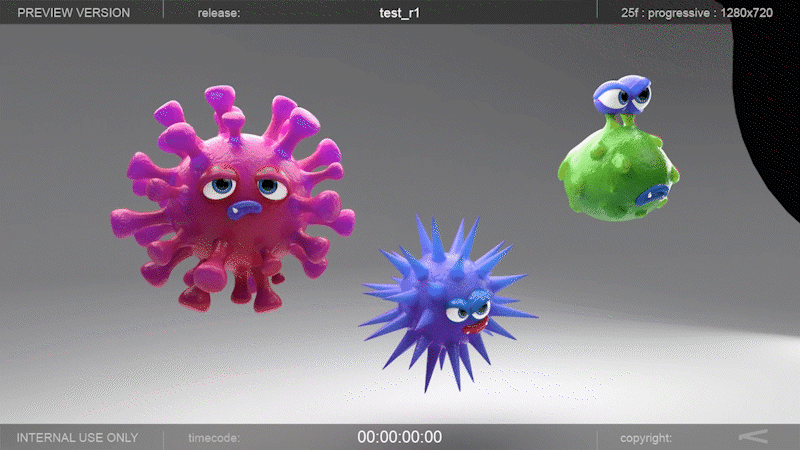Screen dimensions: 800x450
Task: Click the timecode value 00:00:00:00
Action: pyautogui.click(x=399, y=437)
